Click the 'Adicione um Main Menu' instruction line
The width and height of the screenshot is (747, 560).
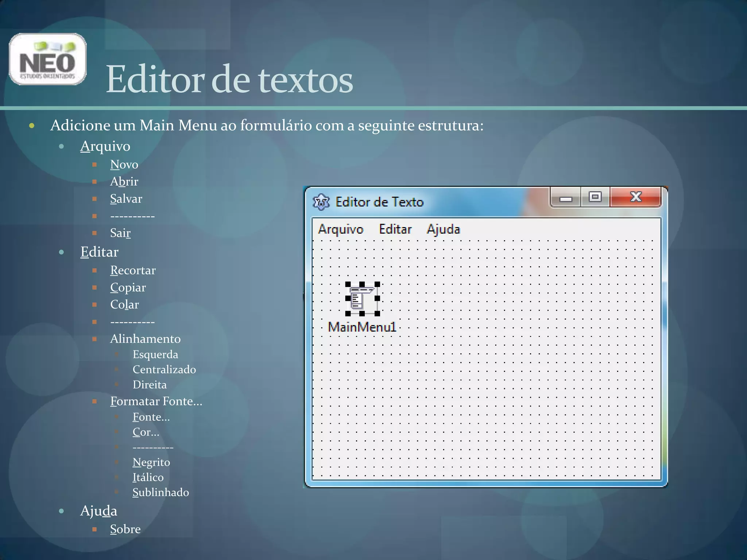[267, 125]
